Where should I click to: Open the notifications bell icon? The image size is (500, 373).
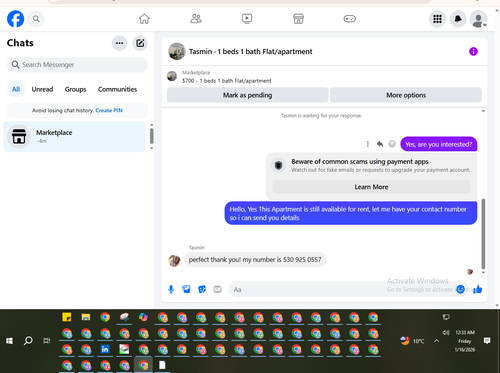point(458,19)
